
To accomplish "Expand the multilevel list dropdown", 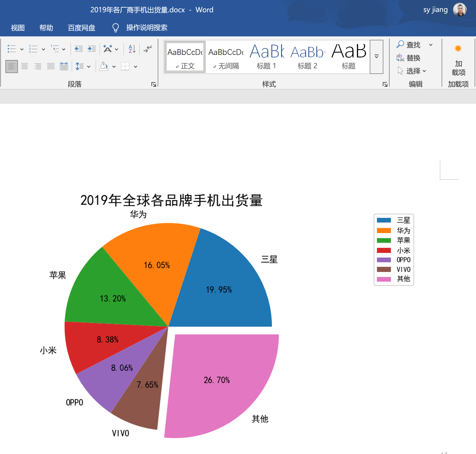I will click(64, 49).
